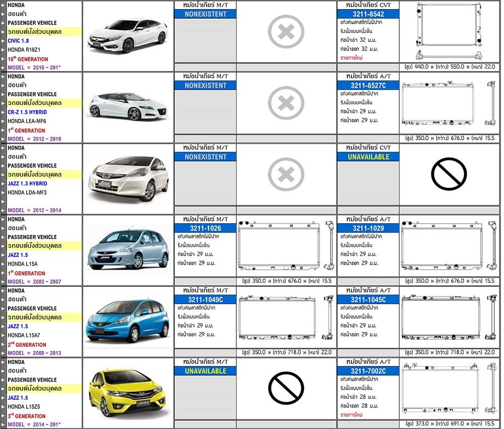This screenshot has width=504, height=429.
Task: Click engine code HONDA L15Z5
Action: point(24,407)
